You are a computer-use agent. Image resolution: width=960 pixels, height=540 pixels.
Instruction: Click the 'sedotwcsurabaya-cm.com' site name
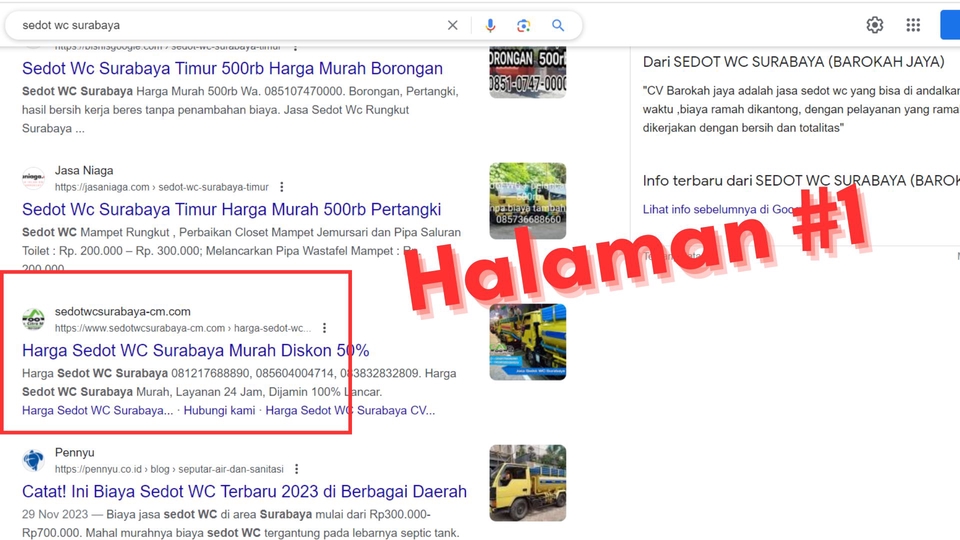click(x=122, y=311)
